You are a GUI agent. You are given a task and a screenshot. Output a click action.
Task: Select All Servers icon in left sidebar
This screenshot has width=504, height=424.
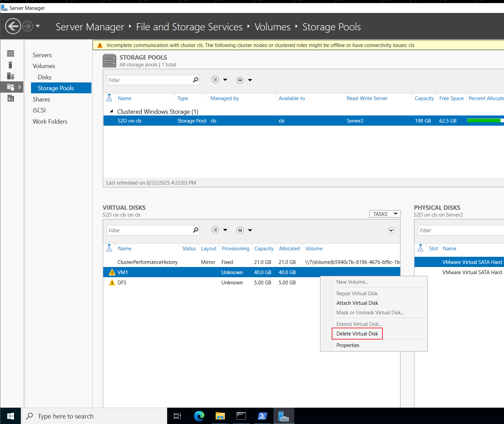[11, 76]
